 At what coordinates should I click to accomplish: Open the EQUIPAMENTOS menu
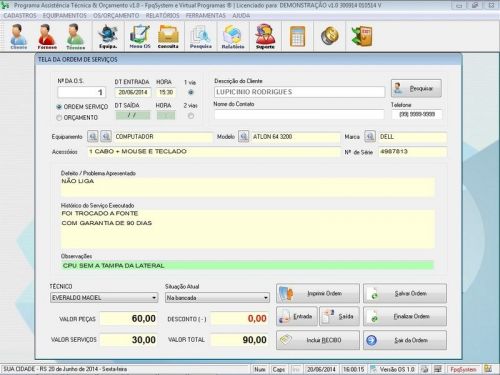tap(65, 16)
